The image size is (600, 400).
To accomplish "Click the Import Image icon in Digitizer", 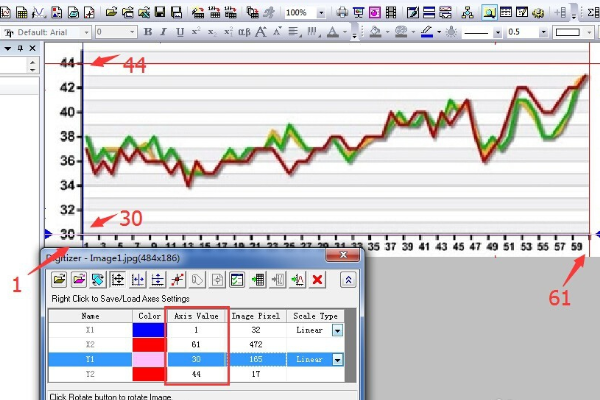I will click(x=59, y=280).
